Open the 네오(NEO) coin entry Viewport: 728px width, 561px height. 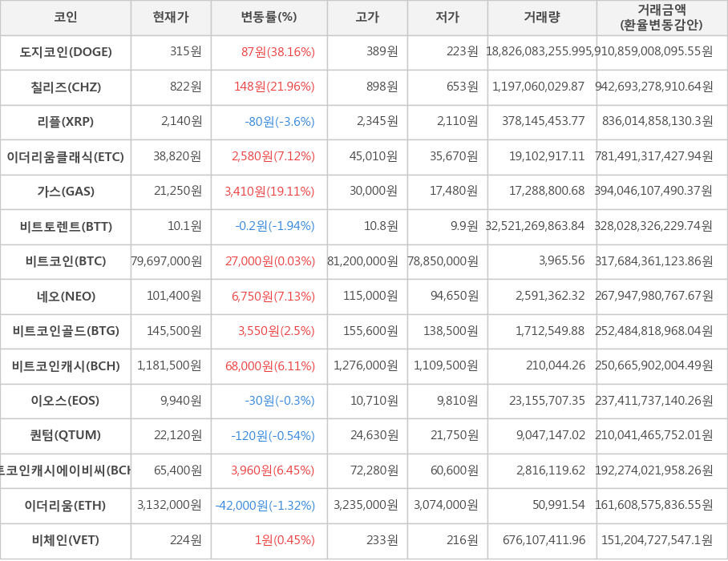[x=66, y=297]
